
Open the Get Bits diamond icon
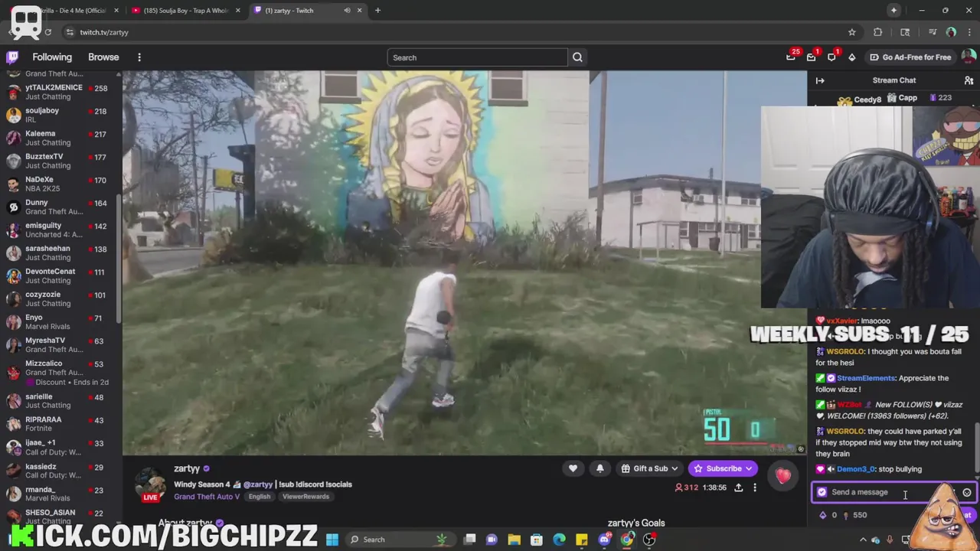click(x=851, y=57)
